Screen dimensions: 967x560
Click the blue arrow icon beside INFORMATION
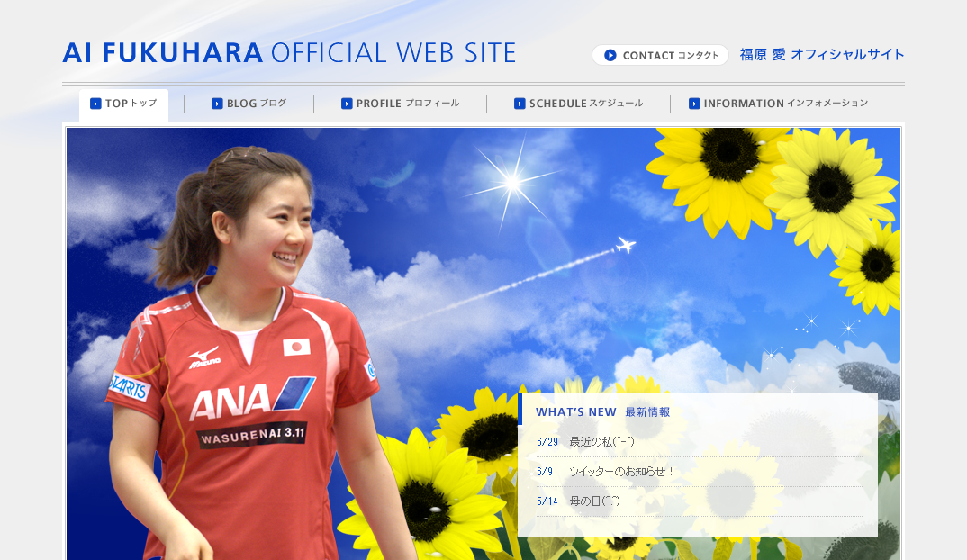(x=694, y=104)
